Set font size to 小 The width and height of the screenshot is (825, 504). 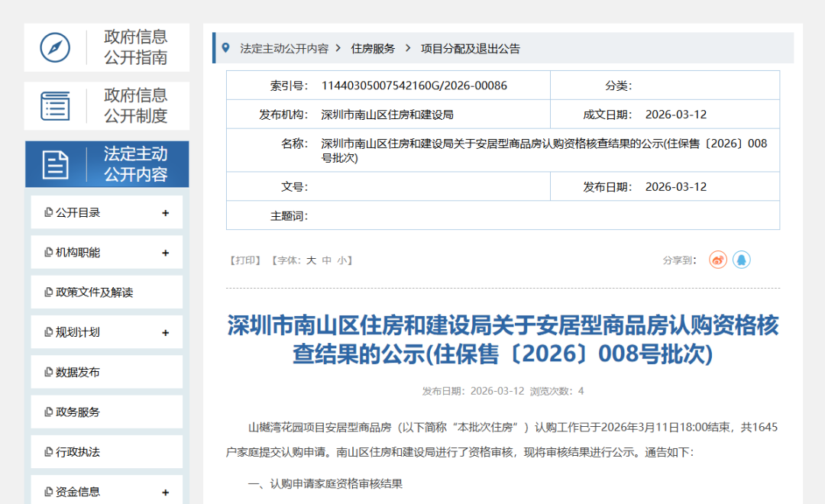342,260
